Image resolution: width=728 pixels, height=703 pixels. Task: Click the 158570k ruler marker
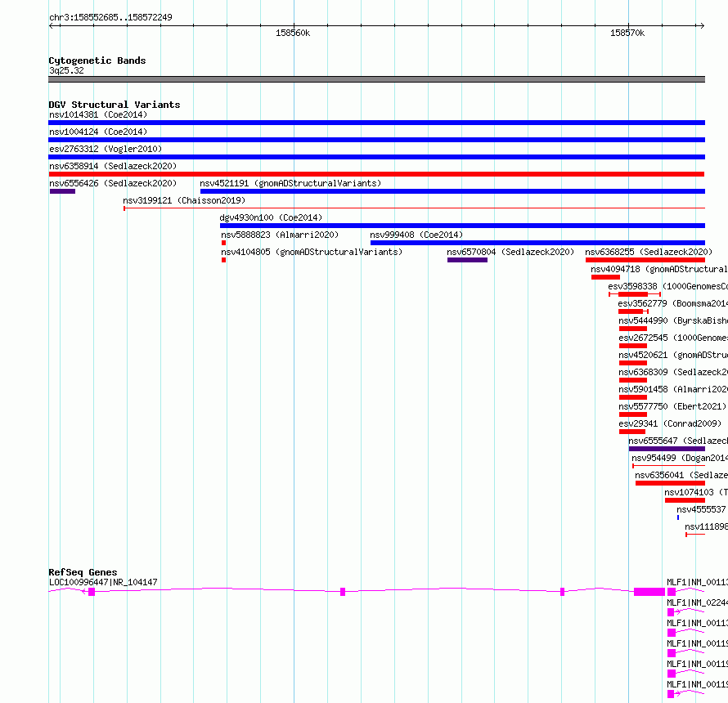point(627,34)
